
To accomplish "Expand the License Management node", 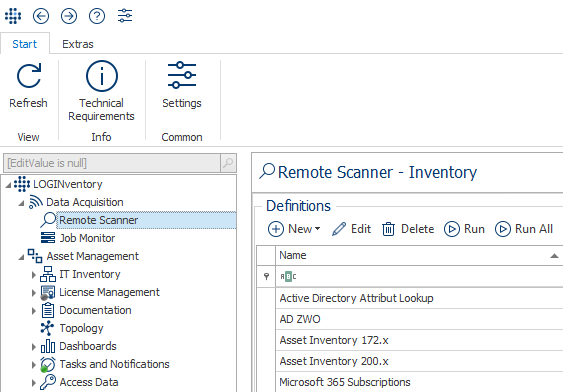I will coord(34,293).
